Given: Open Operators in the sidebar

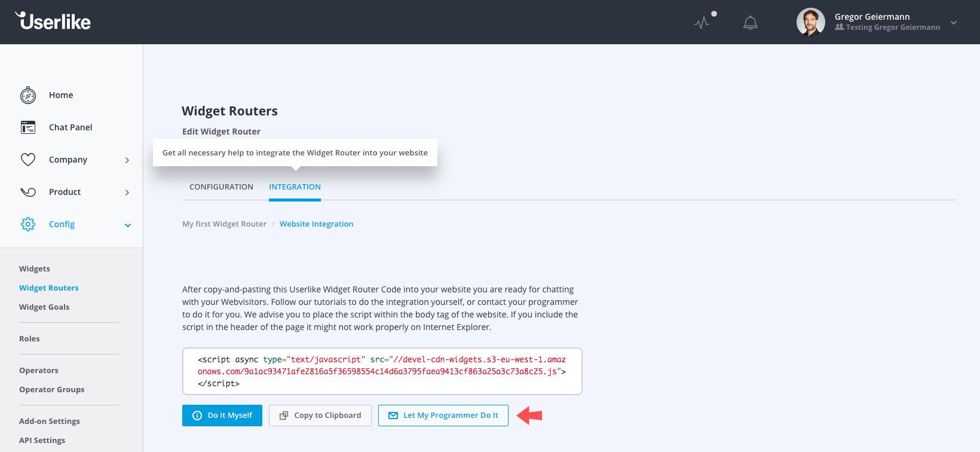Looking at the screenshot, I should (x=39, y=371).
